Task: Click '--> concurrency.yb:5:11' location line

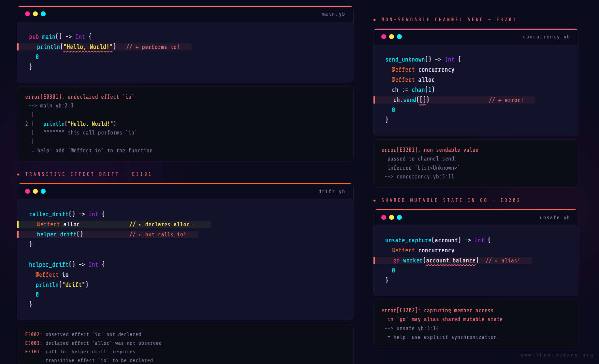Action: pos(419,176)
